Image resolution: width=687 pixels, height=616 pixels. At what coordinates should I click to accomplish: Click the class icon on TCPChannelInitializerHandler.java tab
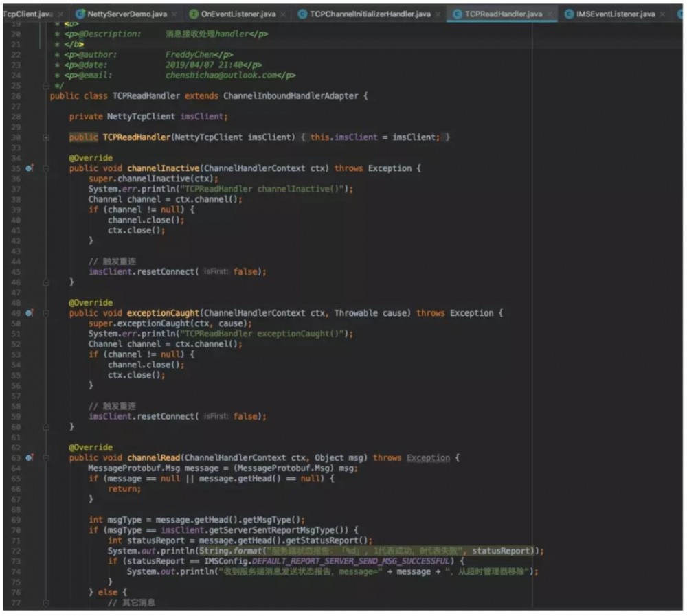[303, 14]
